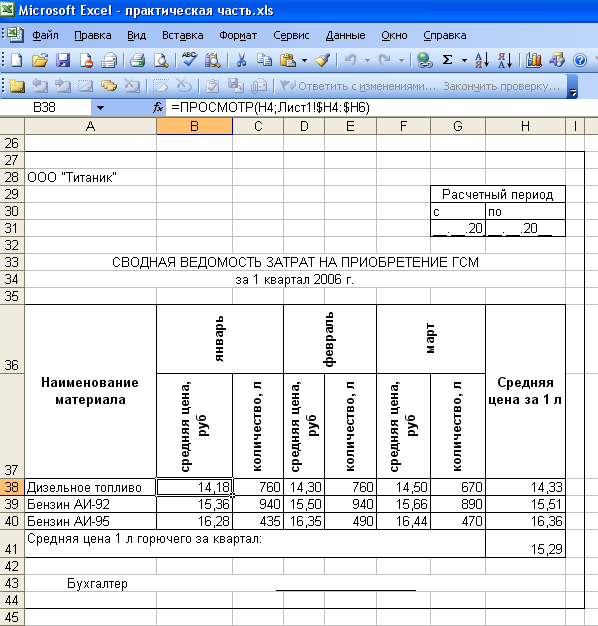Run the ABC spelling check icon
The image size is (598, 626).
(x=189, y=59)
